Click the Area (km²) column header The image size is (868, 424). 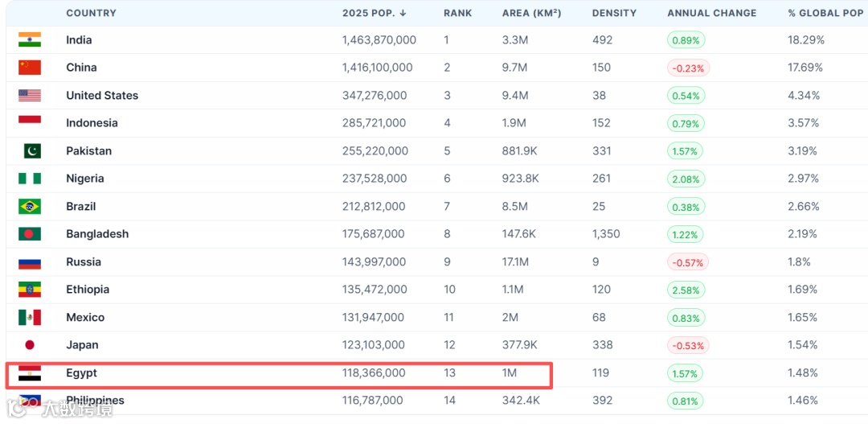point(531,13)
